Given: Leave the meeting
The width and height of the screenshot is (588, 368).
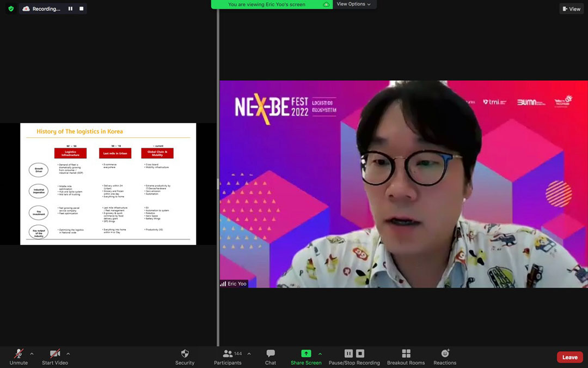Looking at the screenshot, I should coord(569,357).
